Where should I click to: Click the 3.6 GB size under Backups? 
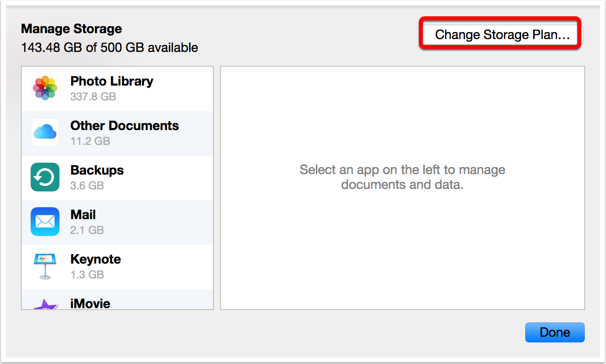click(87, 185)
